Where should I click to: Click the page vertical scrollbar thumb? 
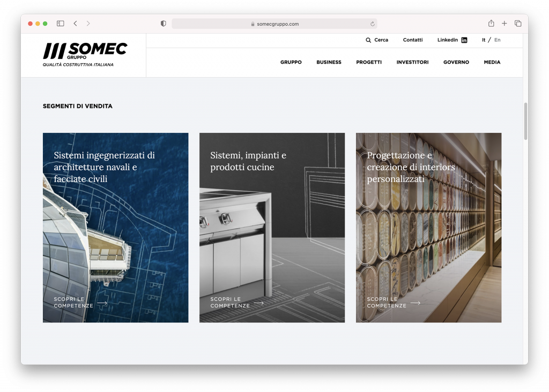[x=525, y=122]
